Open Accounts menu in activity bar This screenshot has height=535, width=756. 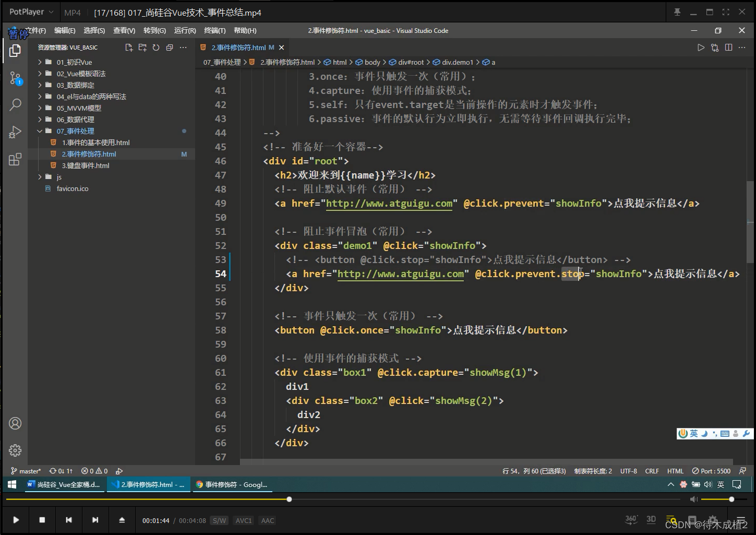click(x=15, y=423)
